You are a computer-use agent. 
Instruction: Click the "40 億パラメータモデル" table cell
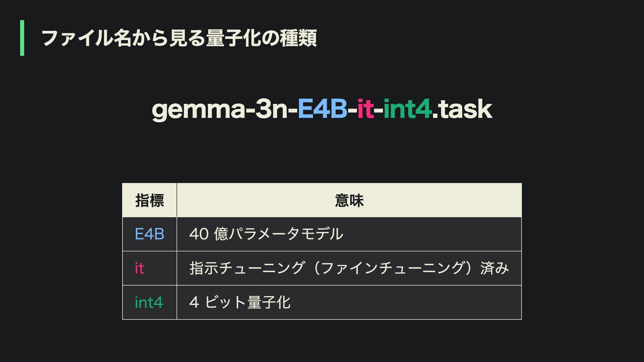(266, 234)
